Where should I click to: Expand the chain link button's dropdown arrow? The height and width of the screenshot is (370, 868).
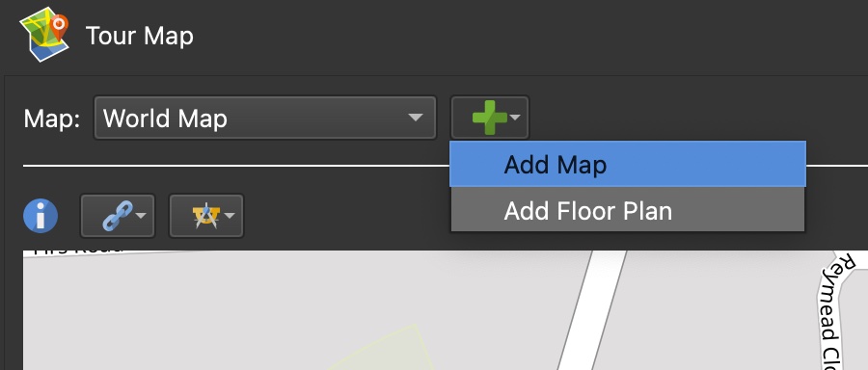(x=141, y=215)
